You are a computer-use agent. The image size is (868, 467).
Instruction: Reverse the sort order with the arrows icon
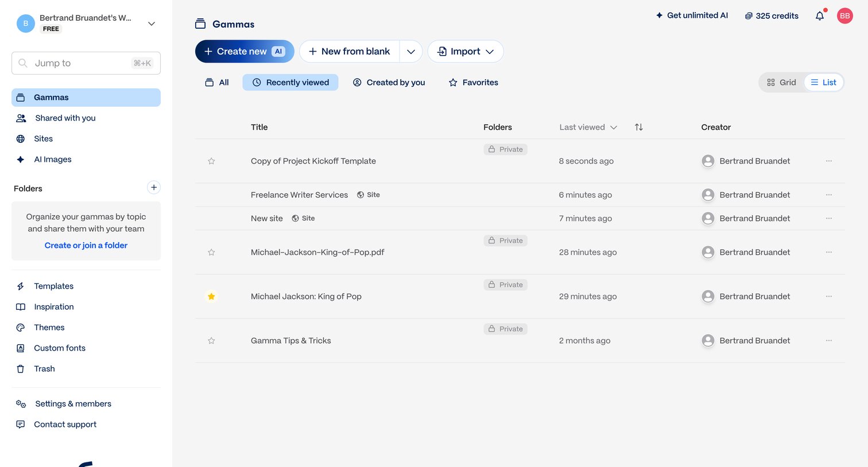click(639, 127)
